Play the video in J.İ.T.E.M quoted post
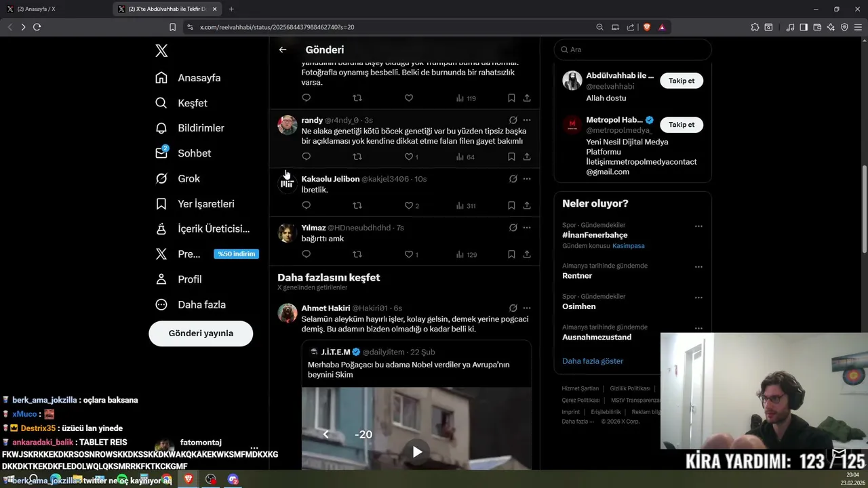868x488 pixels. point(417,451)
